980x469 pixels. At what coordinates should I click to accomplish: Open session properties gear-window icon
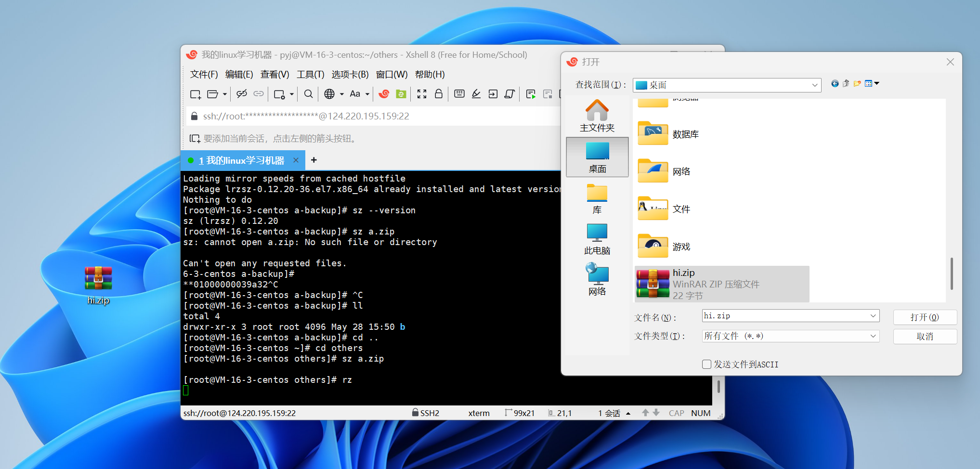pyautogui.click(x=279, y=94)
